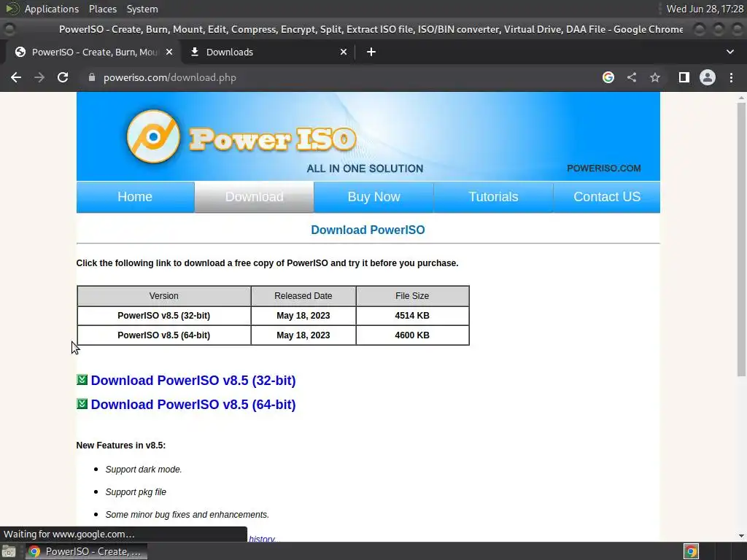Click the show desktop icon in taskbar
The height and width of the screenshot is (560, 747).
(x=9, y=551)
